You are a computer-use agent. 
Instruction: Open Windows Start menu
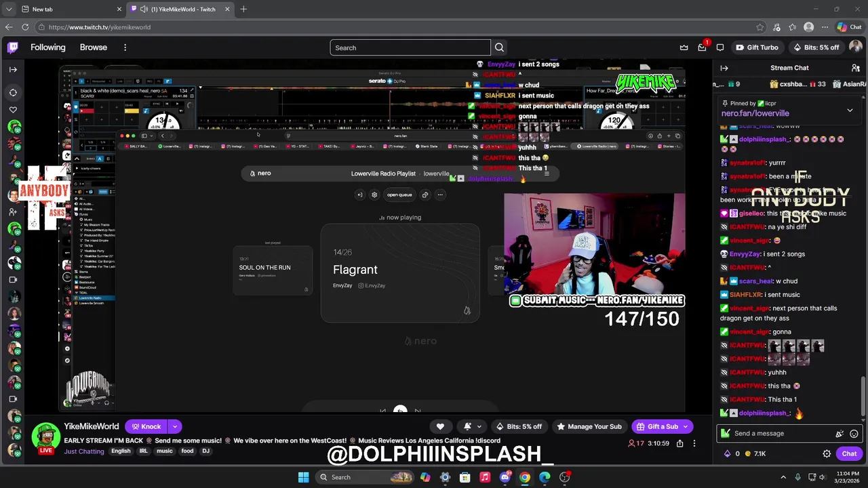point(303,477)
